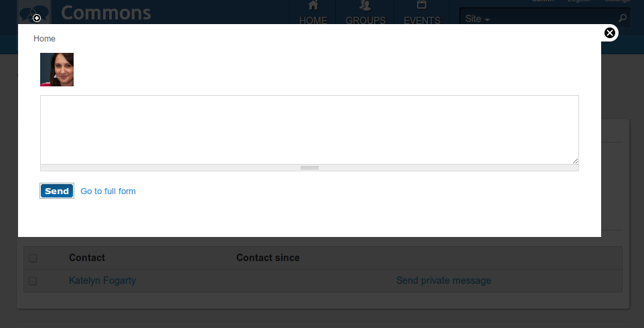644x328 pixels.
Task: Send the private message
Action: click(x=57, y=191)
